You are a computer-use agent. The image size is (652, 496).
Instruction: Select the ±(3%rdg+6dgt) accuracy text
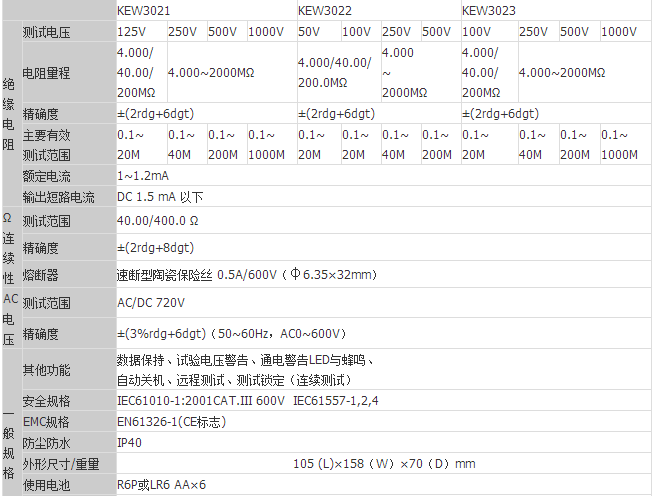(x=231, y=334)
